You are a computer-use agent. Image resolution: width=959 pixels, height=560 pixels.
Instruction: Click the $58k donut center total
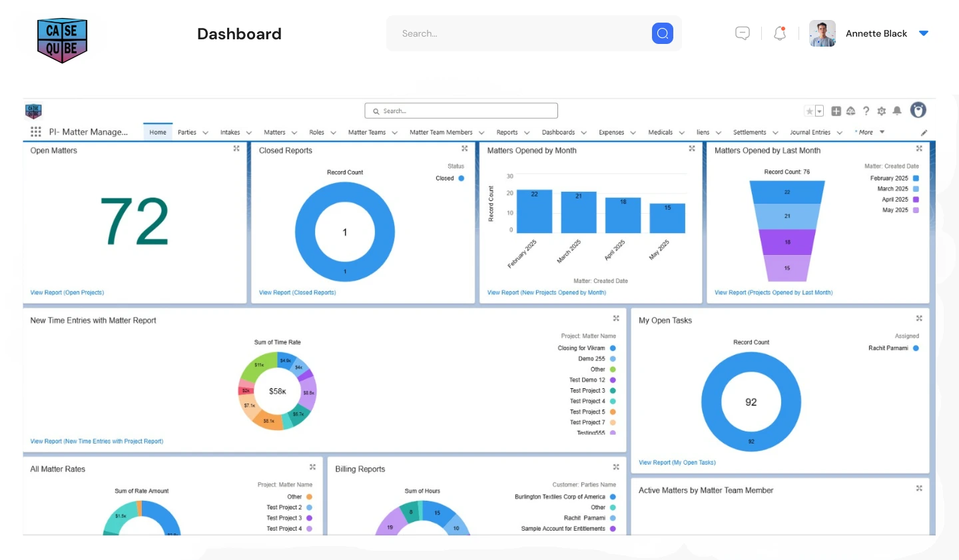click(x=278, y=391)
